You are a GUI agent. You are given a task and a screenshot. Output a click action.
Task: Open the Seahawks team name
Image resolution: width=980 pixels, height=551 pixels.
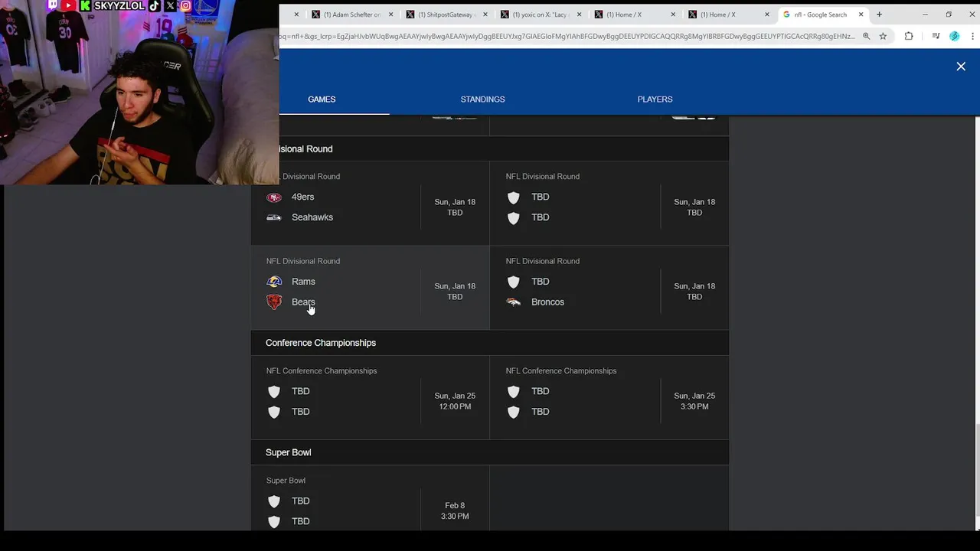pyautogui.click(x=312, y=217)
